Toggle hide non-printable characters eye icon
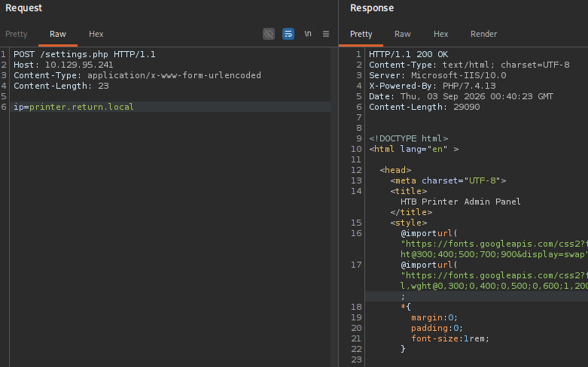 [269, 34]
